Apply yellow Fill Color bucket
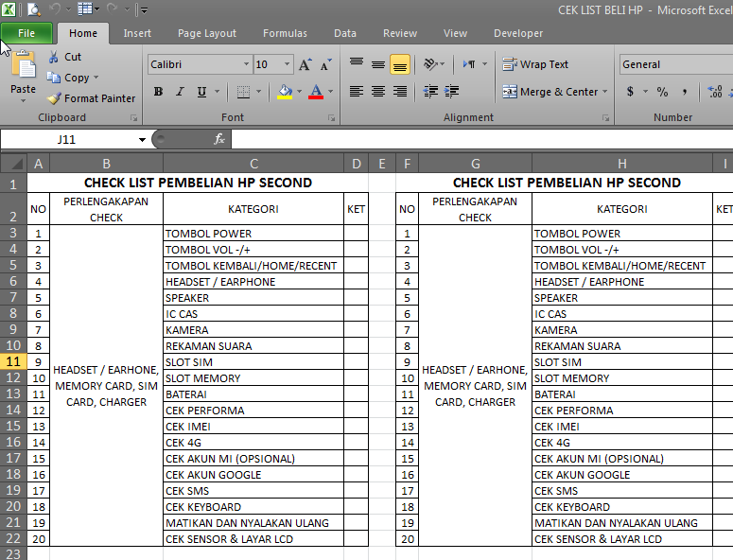733x560 pixels. tap(285, 92)
